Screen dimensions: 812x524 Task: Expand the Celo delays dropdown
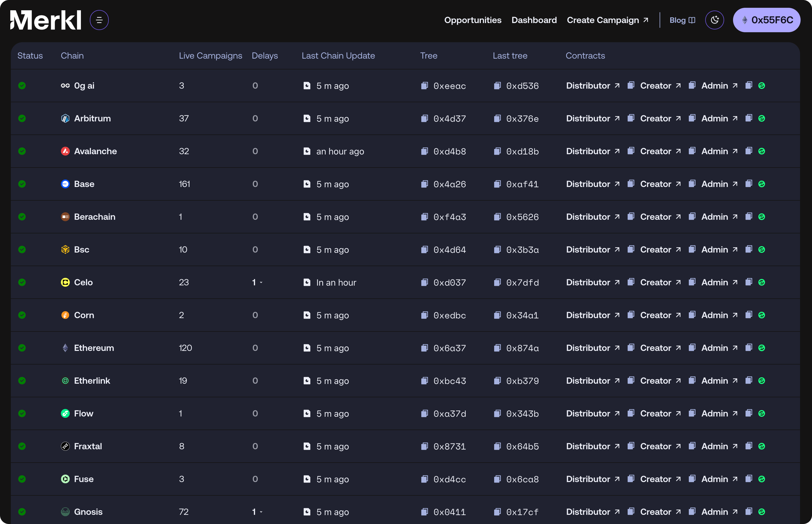click(257, 282)
